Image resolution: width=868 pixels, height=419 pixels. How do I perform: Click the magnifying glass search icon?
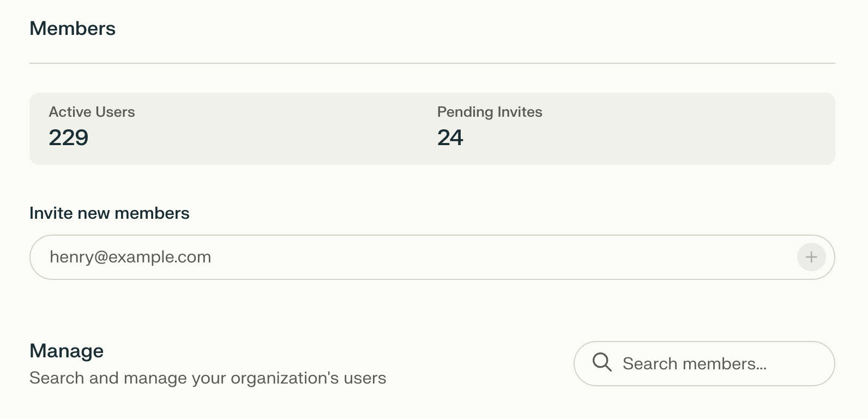(602, 362)
